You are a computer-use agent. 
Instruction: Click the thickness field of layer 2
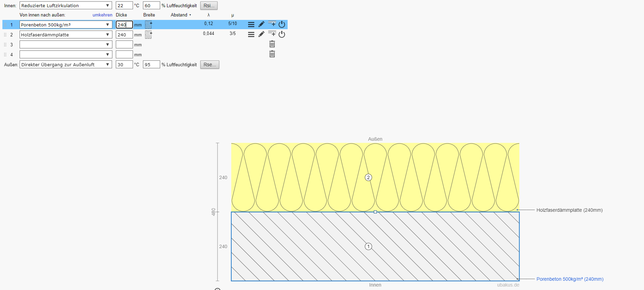pyautogui.click(x=124, y=35)
